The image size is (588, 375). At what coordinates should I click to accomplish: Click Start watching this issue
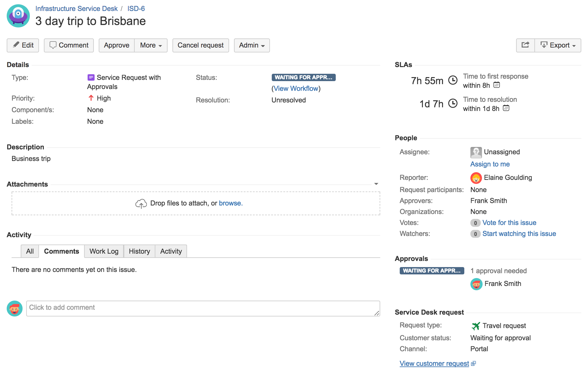tap(519, 234)
